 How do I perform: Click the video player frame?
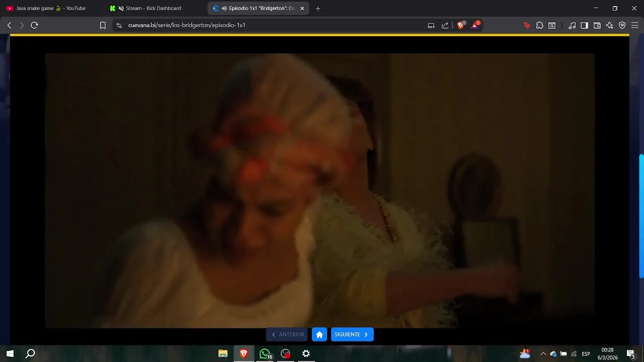coord(319,191)
